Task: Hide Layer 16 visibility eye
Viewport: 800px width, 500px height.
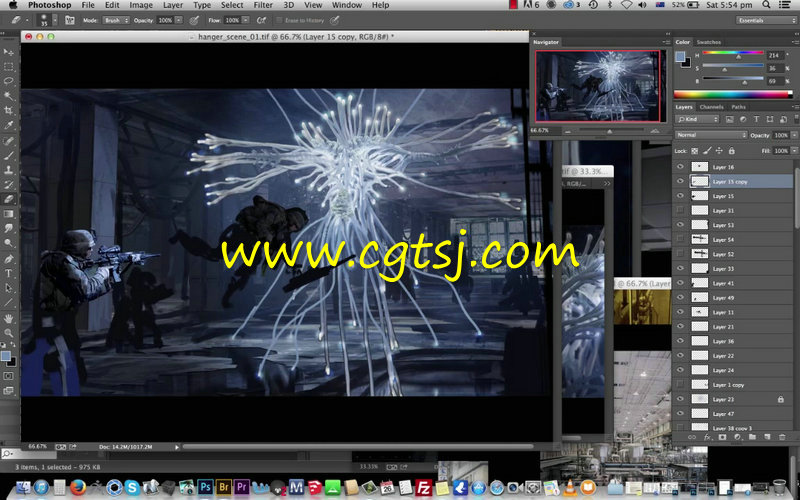Action: [680, 167]
